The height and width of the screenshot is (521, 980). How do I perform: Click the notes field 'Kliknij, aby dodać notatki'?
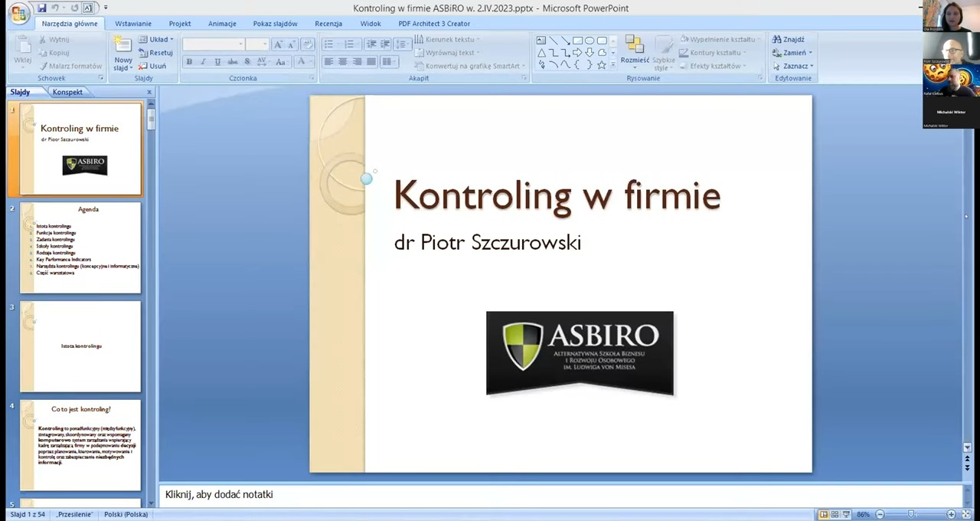click(x=560, y=495)
